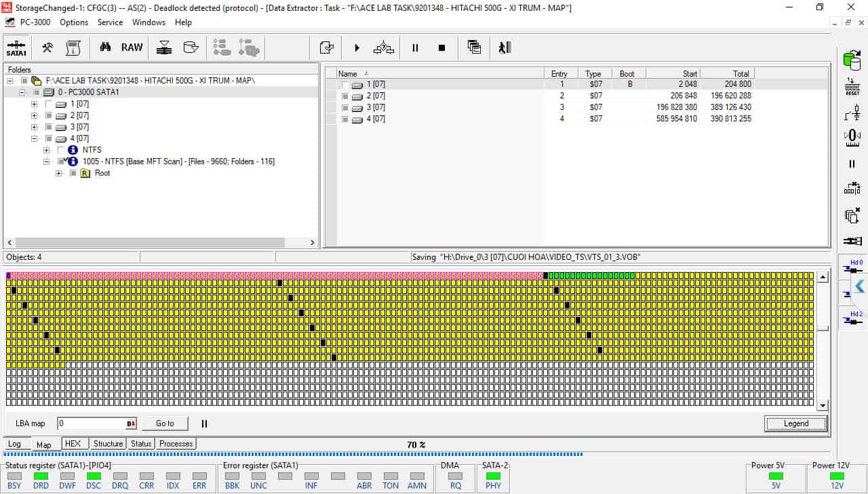
Task: Click the SATA1 port toolbar icon
Action: point(16,47)
